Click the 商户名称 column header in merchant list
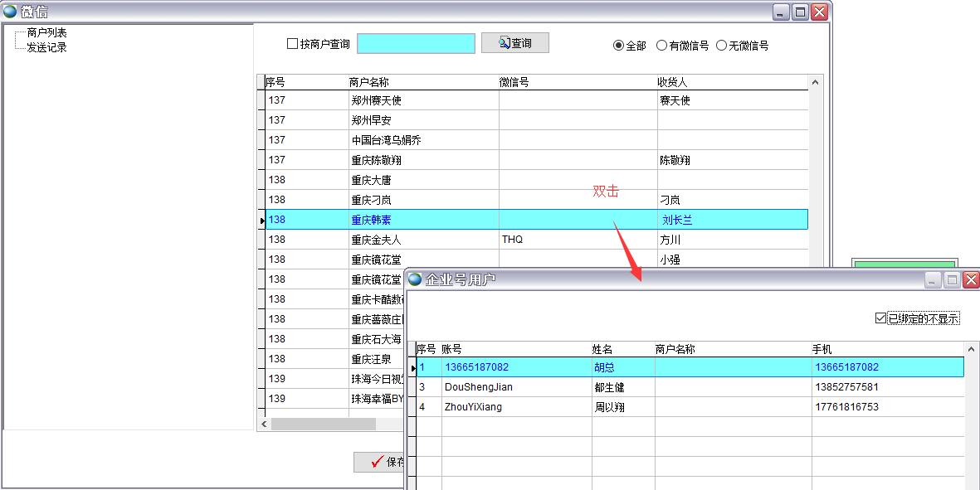 tap(369, 82)
